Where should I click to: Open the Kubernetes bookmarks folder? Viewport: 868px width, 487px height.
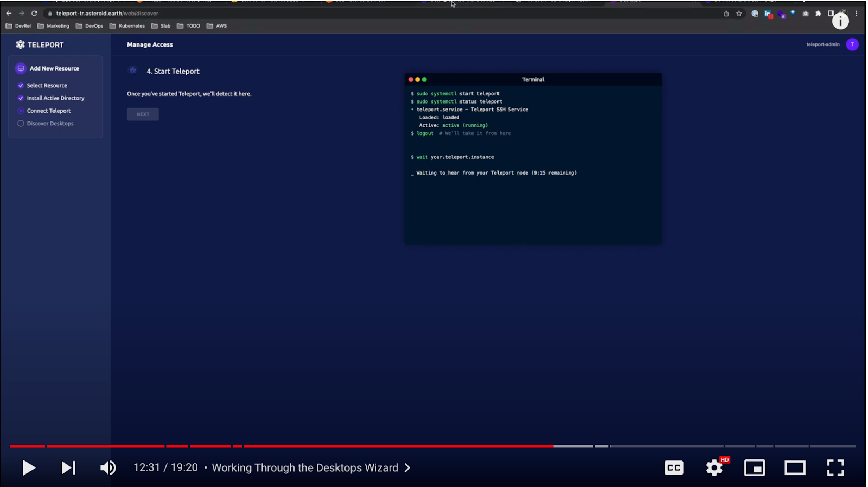pos(127,26)
